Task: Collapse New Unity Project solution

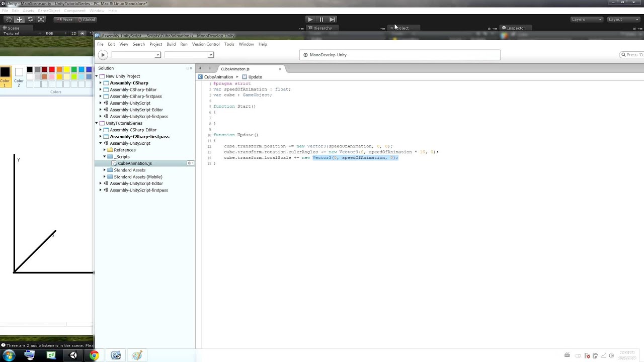Action: pos(97,76)
